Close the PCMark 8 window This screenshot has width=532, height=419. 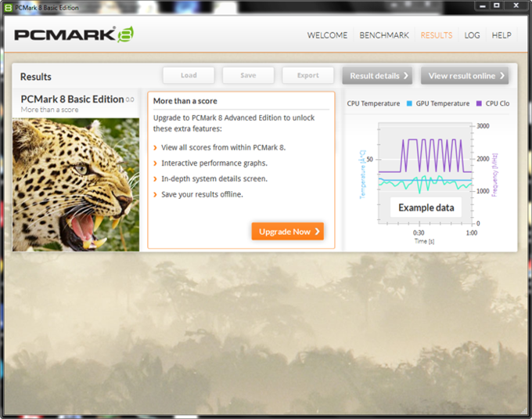point(516,5)
